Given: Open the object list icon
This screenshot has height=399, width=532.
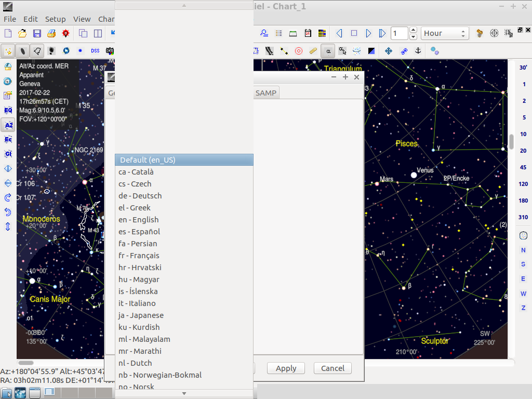Looking at the screenshot, I should [x=278, y=33].
